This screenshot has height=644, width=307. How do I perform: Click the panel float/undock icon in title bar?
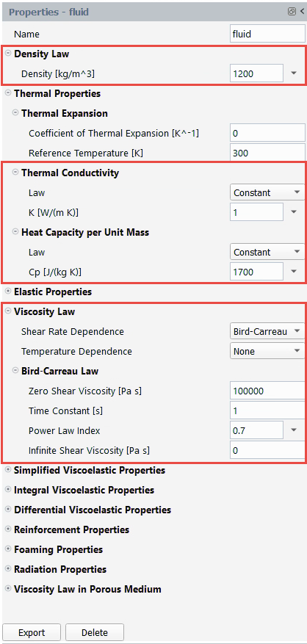tap(292, 12)
